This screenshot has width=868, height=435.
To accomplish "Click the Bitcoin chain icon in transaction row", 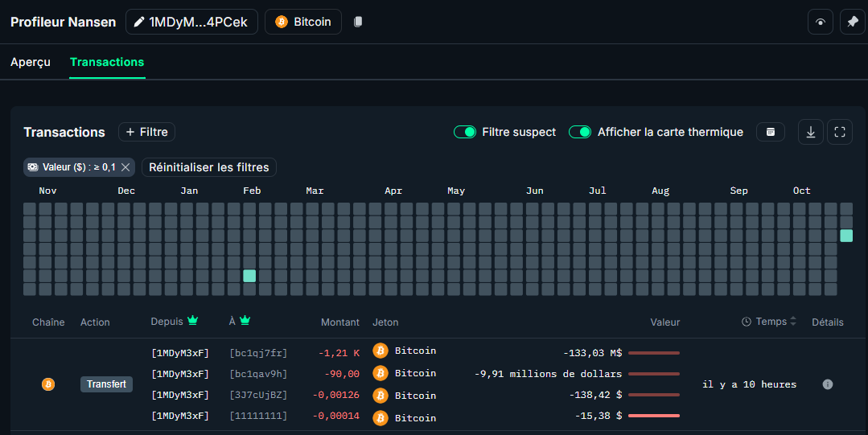I will [x=48, y=384].
